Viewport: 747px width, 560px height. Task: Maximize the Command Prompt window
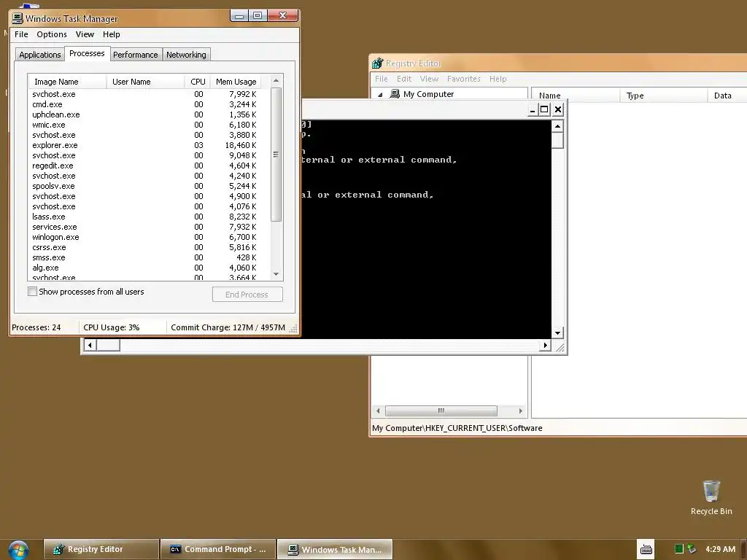pos(544,109)
